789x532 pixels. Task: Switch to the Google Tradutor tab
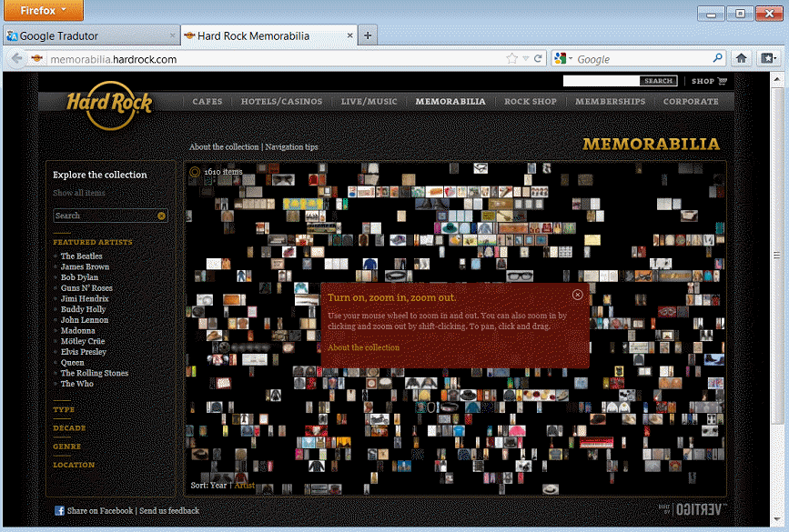pos(91,35)
